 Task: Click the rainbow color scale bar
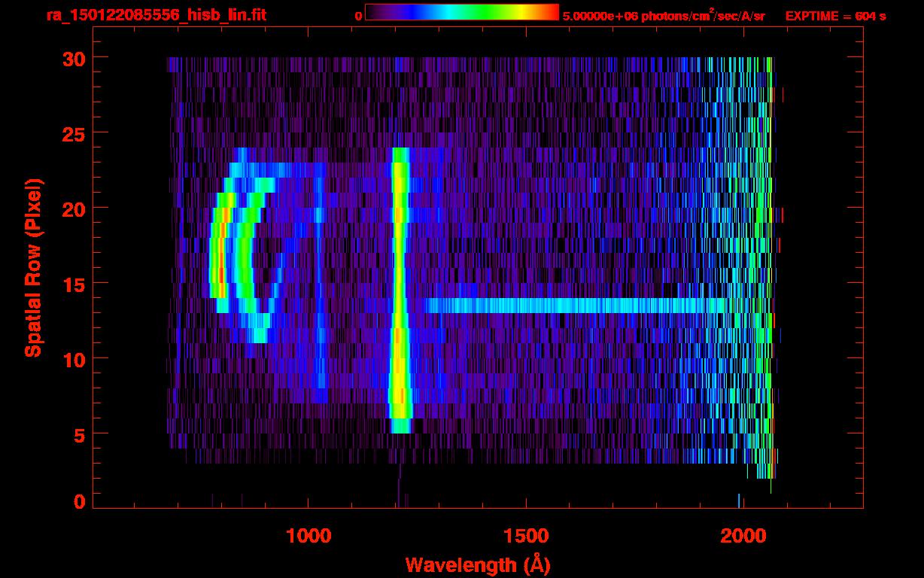tap(462, 13)
